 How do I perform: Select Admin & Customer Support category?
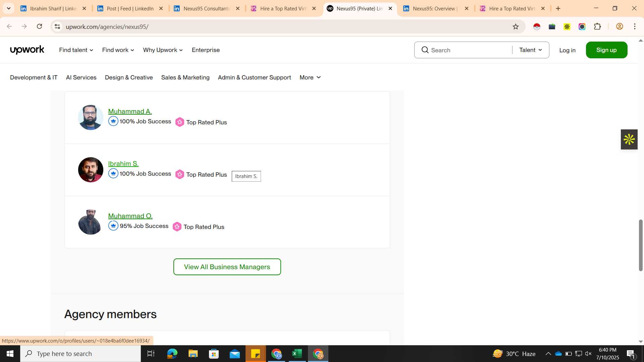(x=254, y=77)
